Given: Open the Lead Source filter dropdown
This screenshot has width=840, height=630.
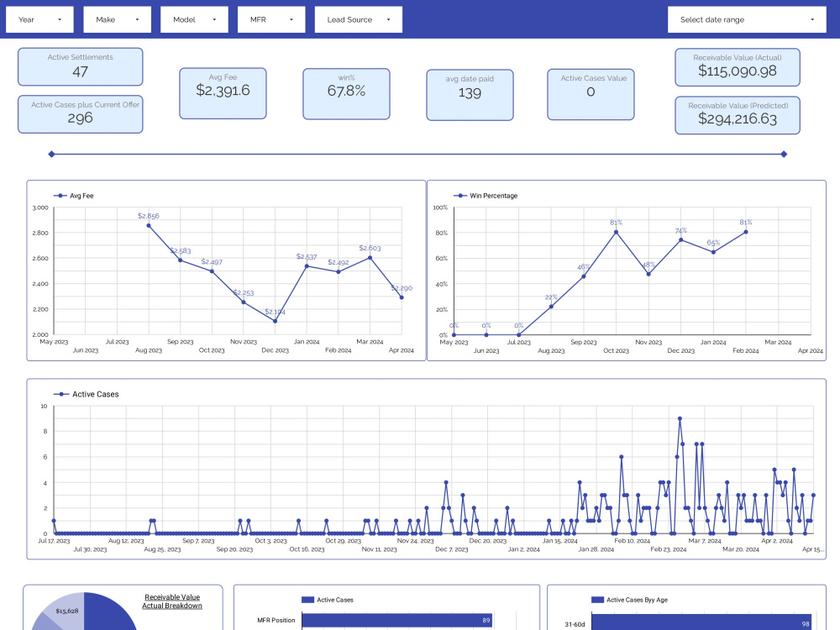Looking at the screenshot, I should 359,20.
